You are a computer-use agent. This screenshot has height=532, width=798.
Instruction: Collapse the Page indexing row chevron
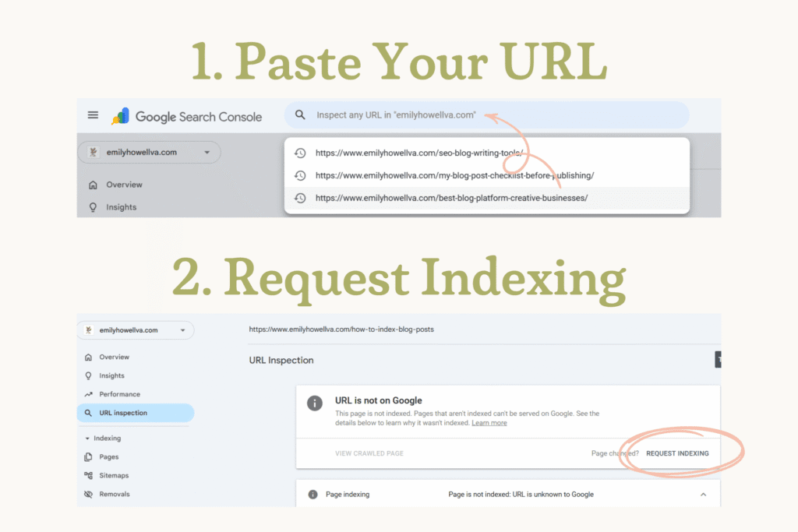point(704,495)
